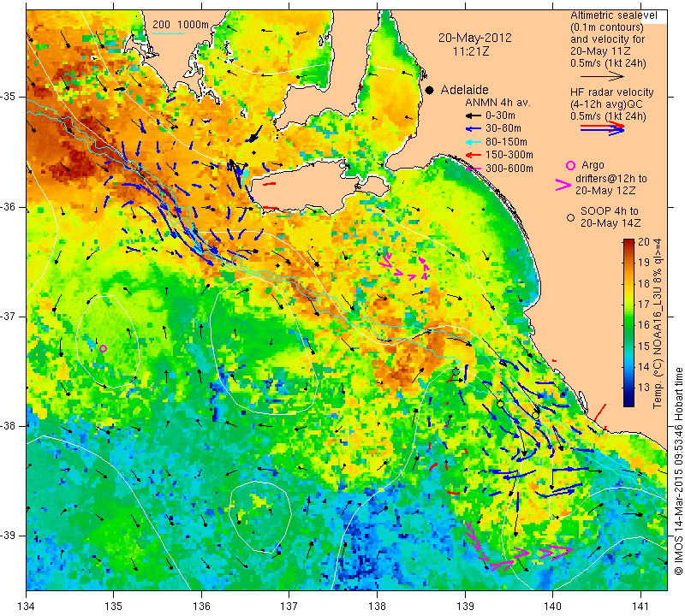Click the longitude axis label '138'
Image resolution: width=685 pixels, height=616 pixels.
tap(377, 607)
